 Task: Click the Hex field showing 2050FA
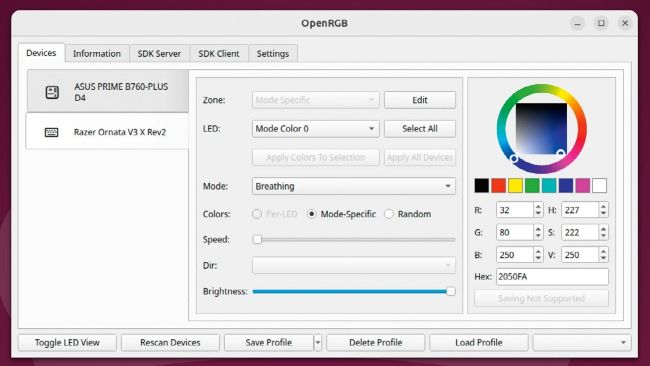[x=552, y=276]
